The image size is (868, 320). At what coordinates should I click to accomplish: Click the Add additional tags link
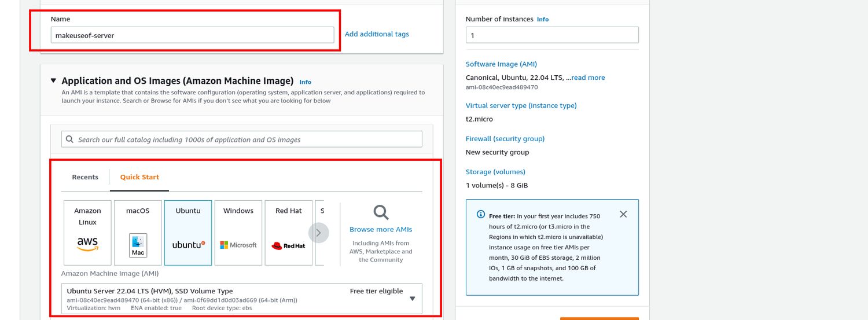click(x=377, y=34)
